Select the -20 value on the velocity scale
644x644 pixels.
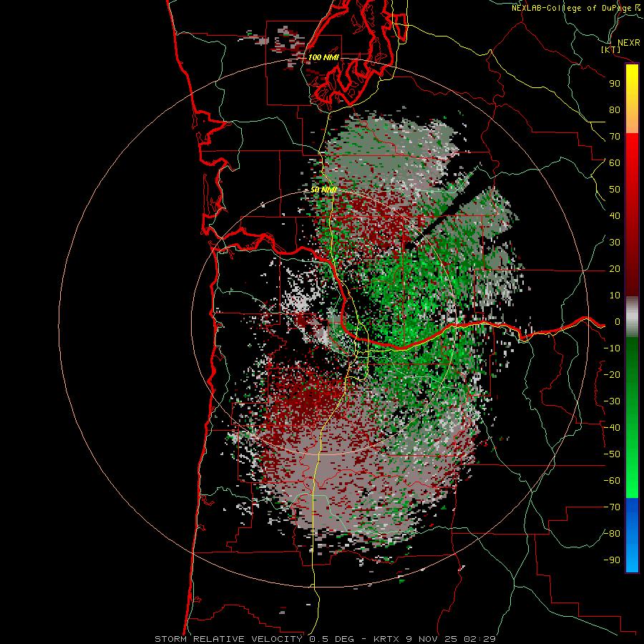612,374
